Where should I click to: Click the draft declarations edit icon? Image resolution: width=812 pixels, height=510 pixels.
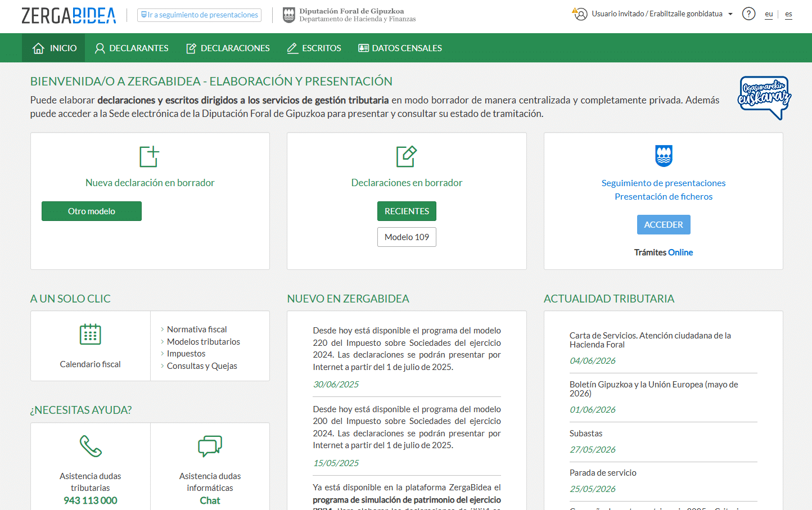click(407, 156)
